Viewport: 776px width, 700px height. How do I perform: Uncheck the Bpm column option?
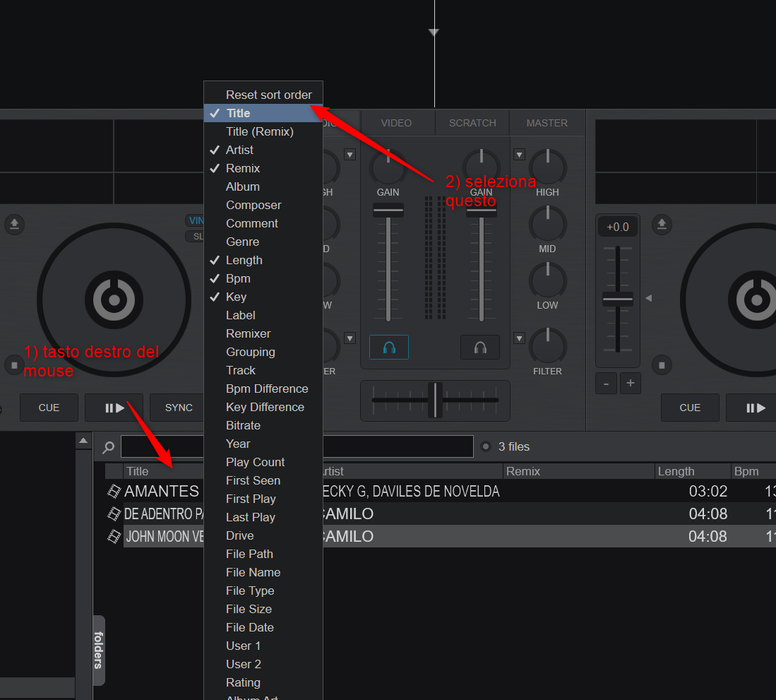(263, 278)
